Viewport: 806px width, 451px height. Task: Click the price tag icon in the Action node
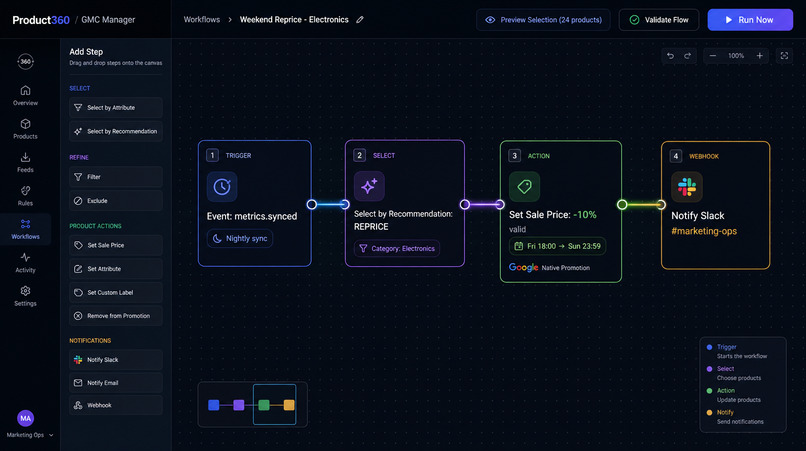click(x=524, y=186)
